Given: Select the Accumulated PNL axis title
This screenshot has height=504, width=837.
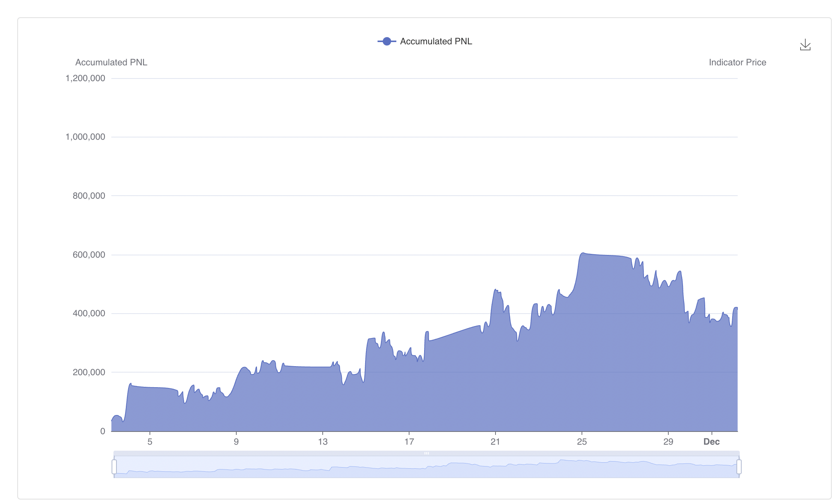Looking at the screenshot, I should (111, 62).
